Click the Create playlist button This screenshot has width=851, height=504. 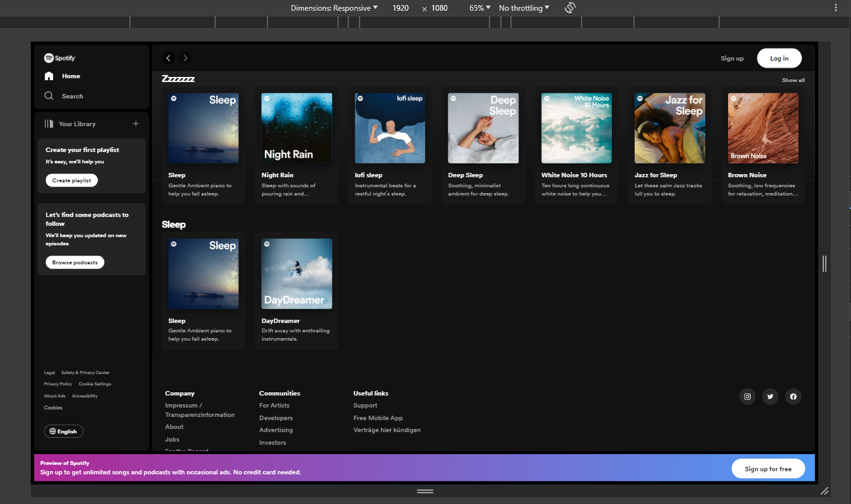tap(72, 180)
